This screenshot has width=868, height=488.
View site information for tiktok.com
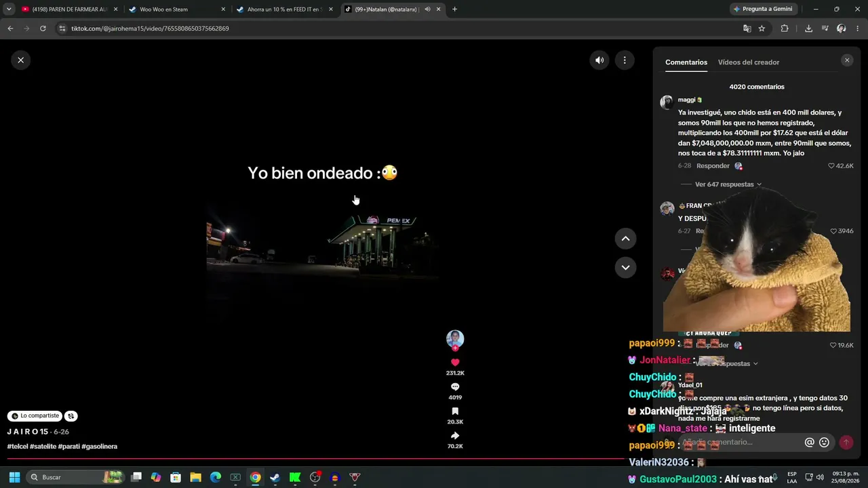coord(62,28)
